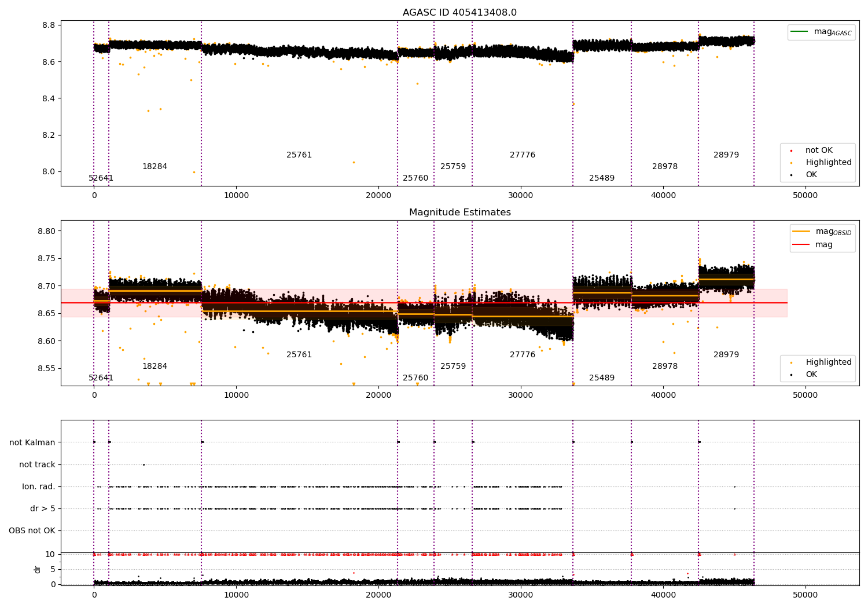868x608 pixels.
Task: Click x-axis tick 50000 under middle plot
Action: coord(805,395)
